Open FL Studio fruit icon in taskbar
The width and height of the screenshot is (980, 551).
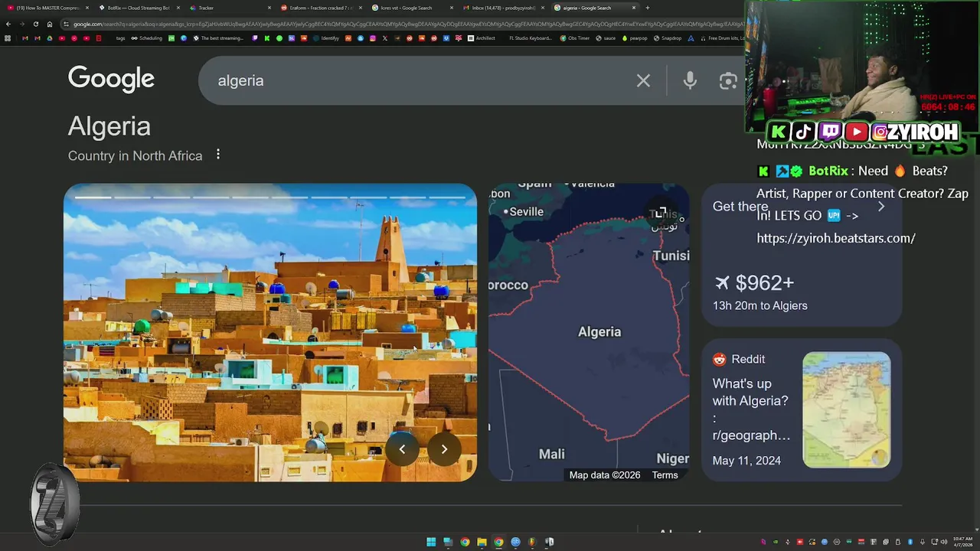pyautogui.click(x=532, y=542)
